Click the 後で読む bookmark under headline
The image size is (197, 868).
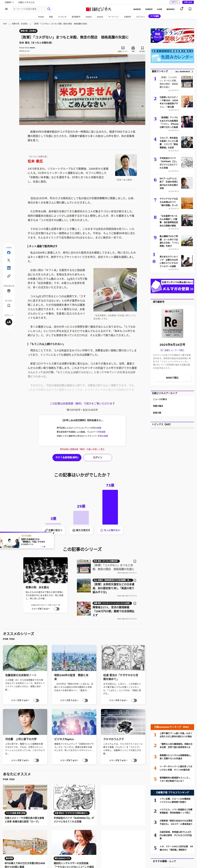point(142,48)
